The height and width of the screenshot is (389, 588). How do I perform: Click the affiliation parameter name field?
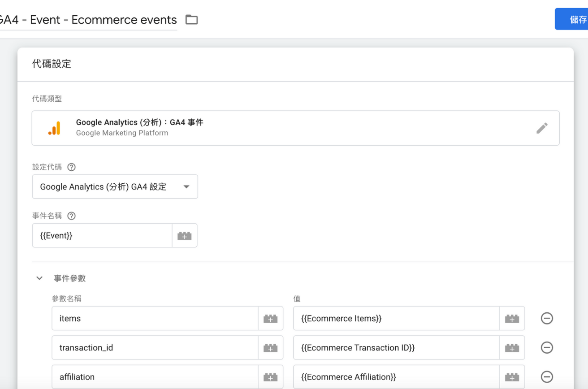[155, 377]
